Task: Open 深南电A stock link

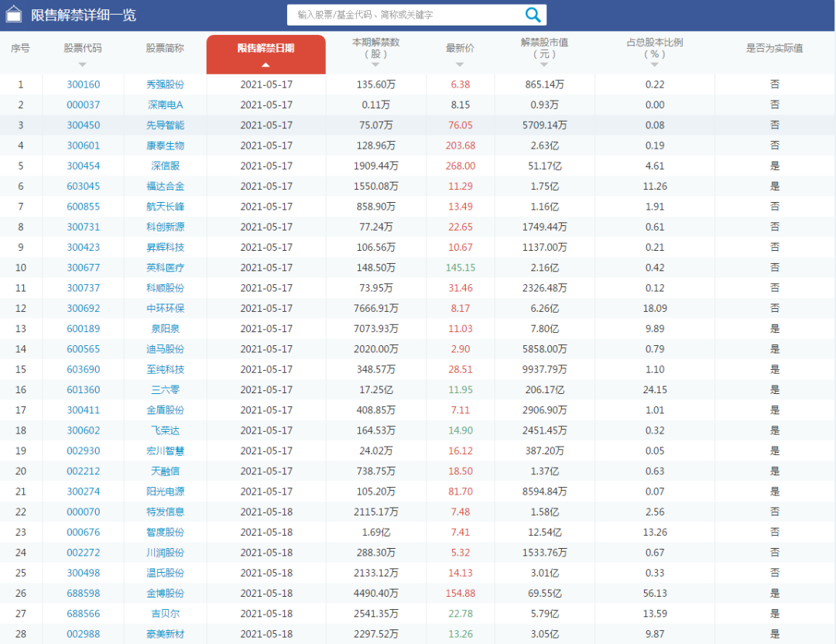Action: point(166,104)
